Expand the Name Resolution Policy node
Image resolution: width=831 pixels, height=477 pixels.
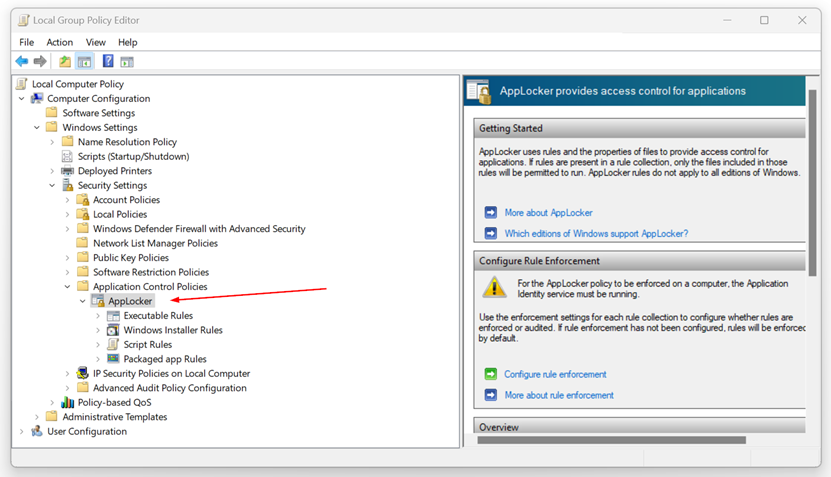pyautogui.click(x=52, y=142)
